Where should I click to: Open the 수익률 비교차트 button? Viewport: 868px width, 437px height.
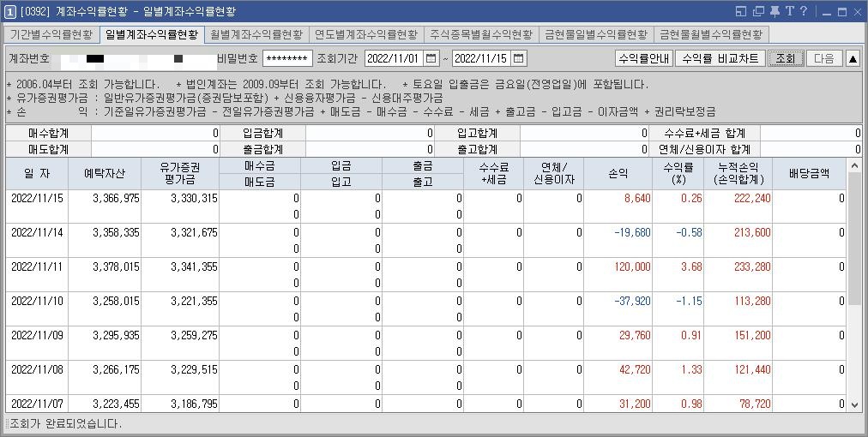720,58
